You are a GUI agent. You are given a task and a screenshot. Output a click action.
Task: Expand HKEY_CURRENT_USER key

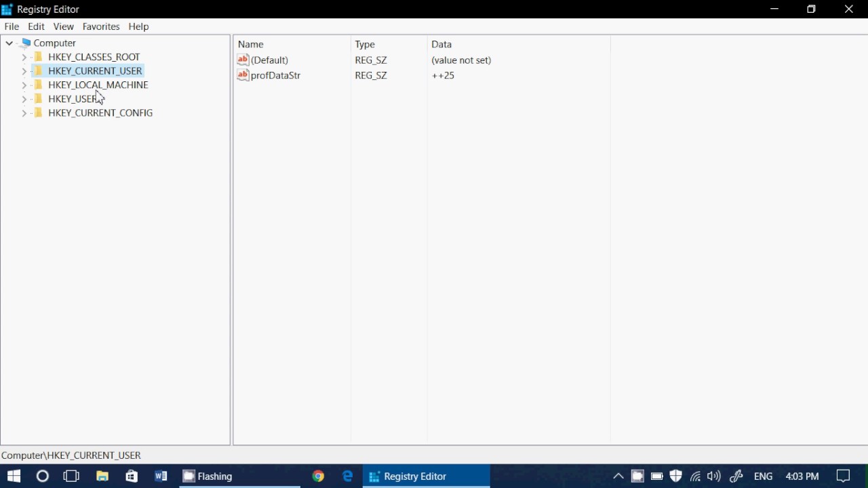(24, 71)
